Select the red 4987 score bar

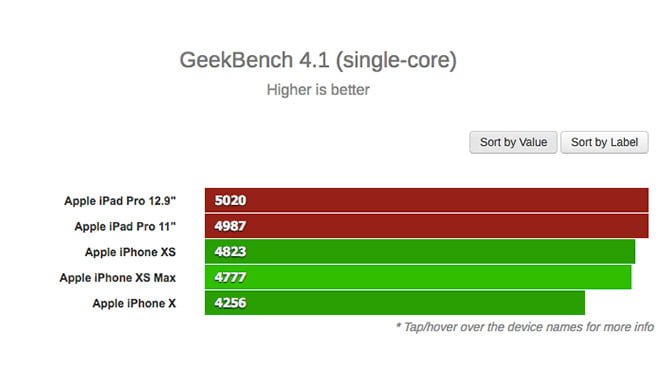426,226
